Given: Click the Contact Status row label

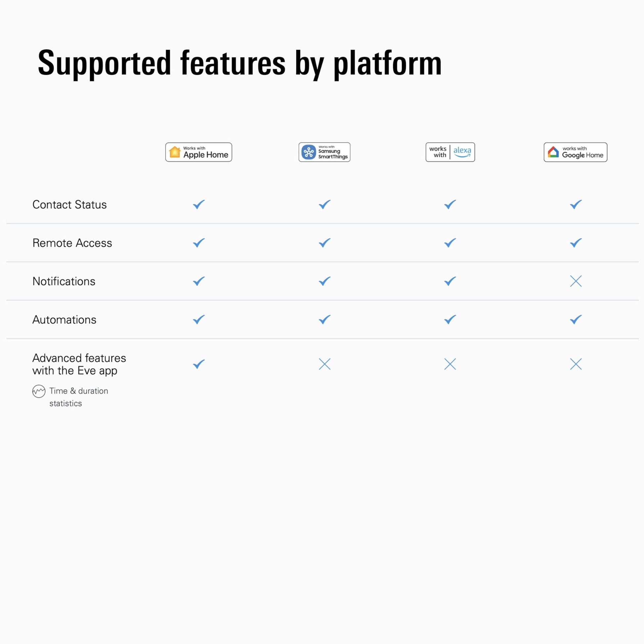Looking at the screenshot, I should 69,205.
